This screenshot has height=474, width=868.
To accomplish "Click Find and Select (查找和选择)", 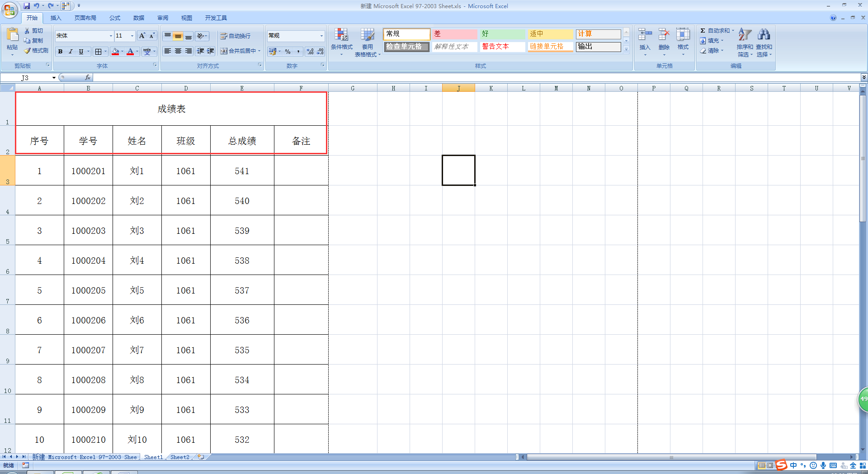I will coord(764,43).
